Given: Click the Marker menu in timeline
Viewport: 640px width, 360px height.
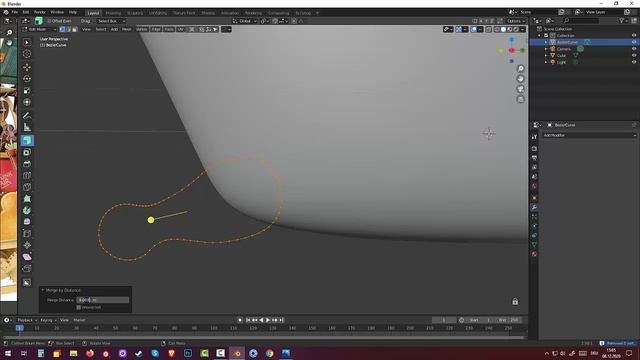Looking at the screenshot, I should pyautogui.click(x=79, y=320).
